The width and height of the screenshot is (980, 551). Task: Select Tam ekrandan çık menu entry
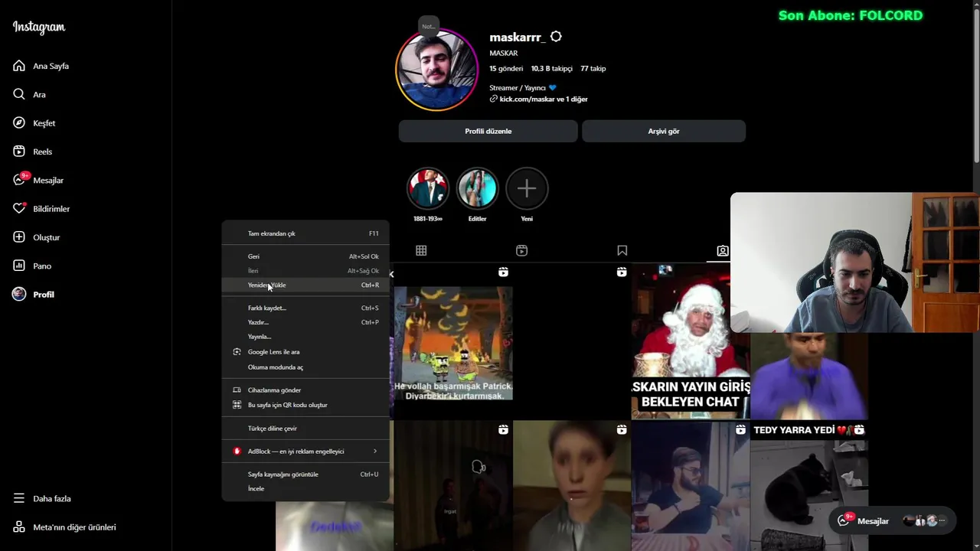(x=305, y=233)
